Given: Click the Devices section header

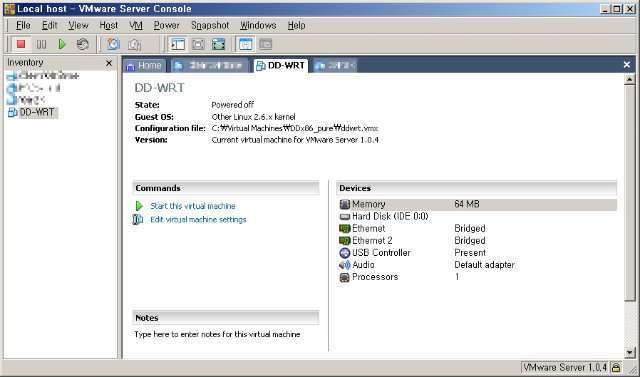Looking at the screenshot, I should [477, 188].
